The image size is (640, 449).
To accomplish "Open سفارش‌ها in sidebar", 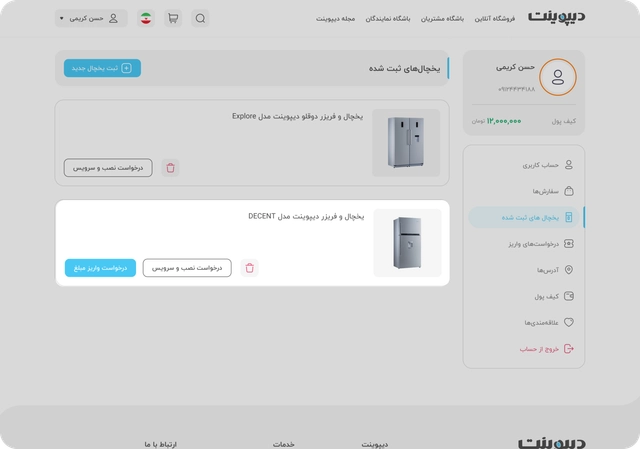I will point(524,191).
